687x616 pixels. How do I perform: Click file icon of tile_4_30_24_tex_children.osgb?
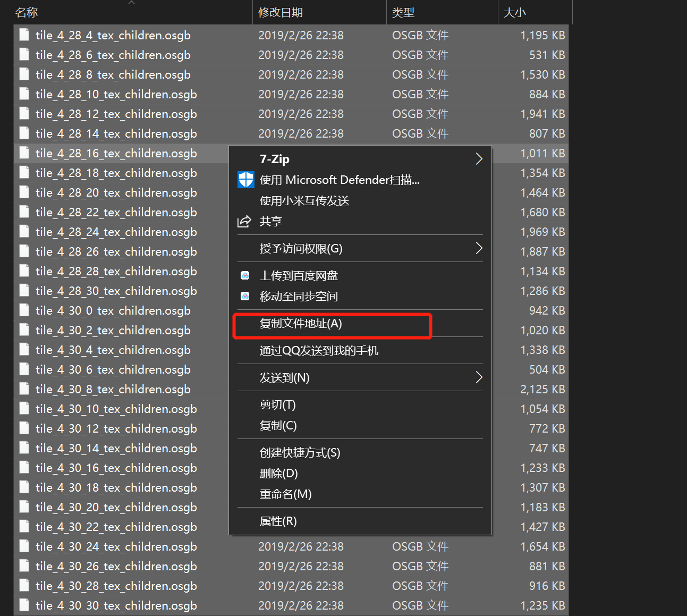[x=24, y=546]
